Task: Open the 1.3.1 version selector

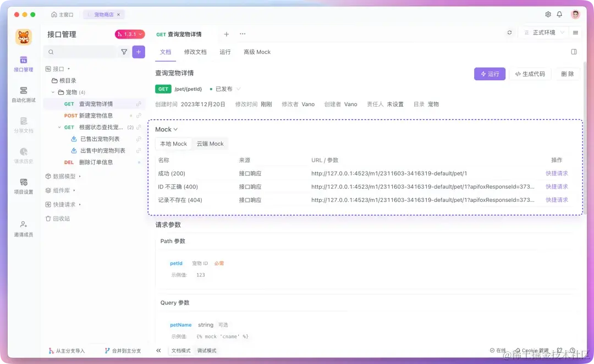Action: coord(128,34)
